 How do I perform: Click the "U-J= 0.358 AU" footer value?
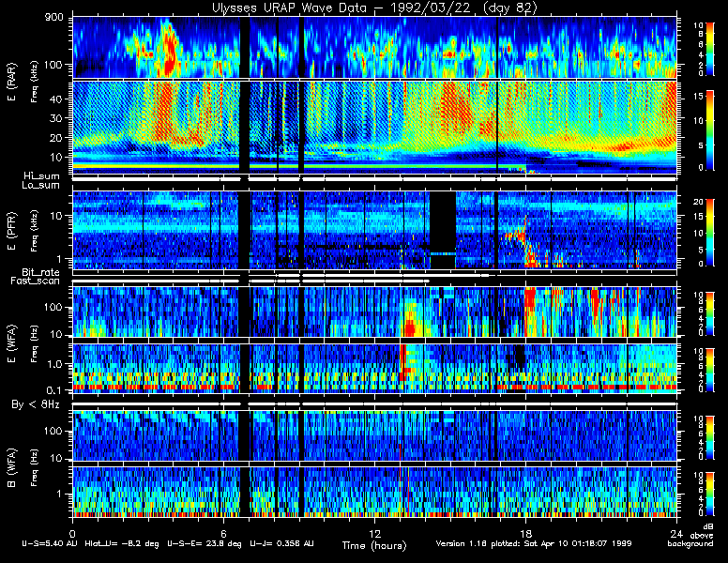click(x=281, y=543)
